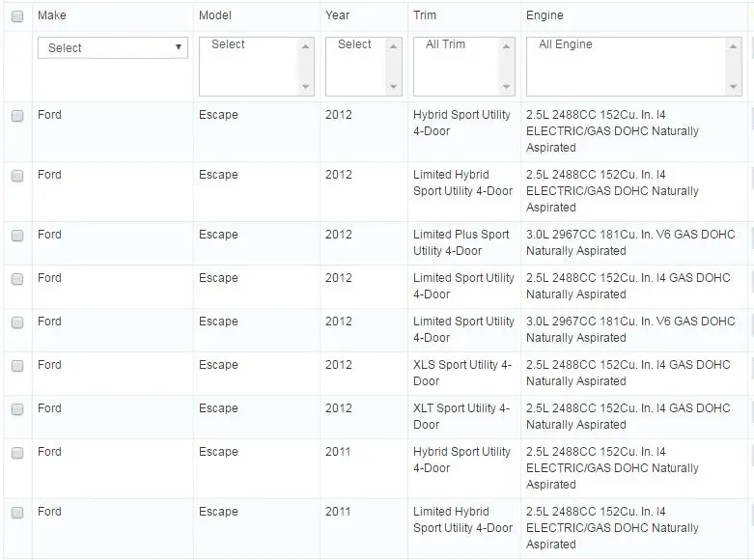754x560 pixels.
Task: Check the Limited Plus Sport Utility row
Action: pos(17,236)
